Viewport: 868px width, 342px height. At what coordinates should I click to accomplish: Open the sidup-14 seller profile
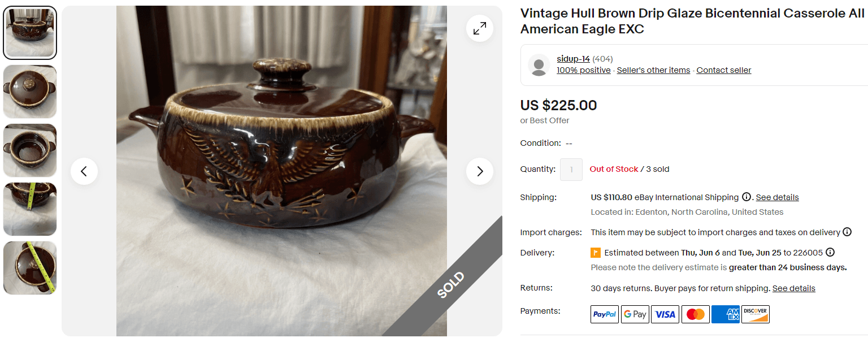[x=573, y=58]
